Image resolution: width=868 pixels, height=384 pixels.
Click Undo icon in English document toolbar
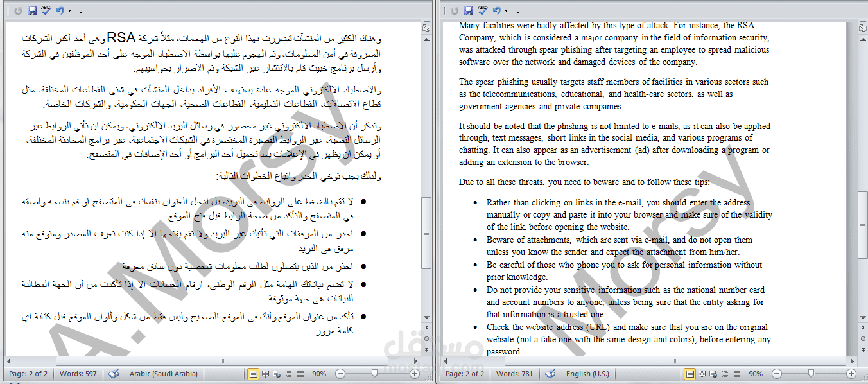pyautogui.click(x=496, y=11)
